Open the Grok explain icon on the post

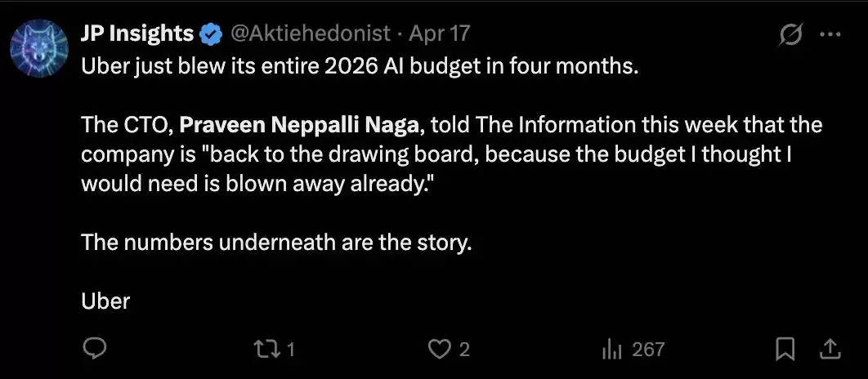pyautogui.click(x=791, y=35)
